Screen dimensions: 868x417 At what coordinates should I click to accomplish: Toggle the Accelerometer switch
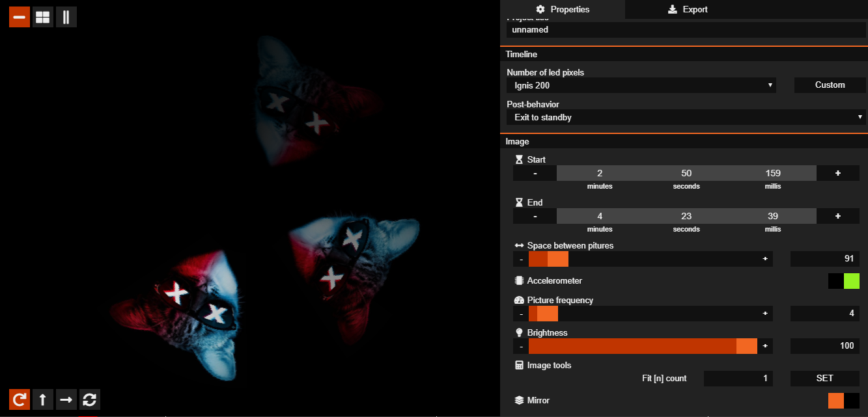coord(844,281)
